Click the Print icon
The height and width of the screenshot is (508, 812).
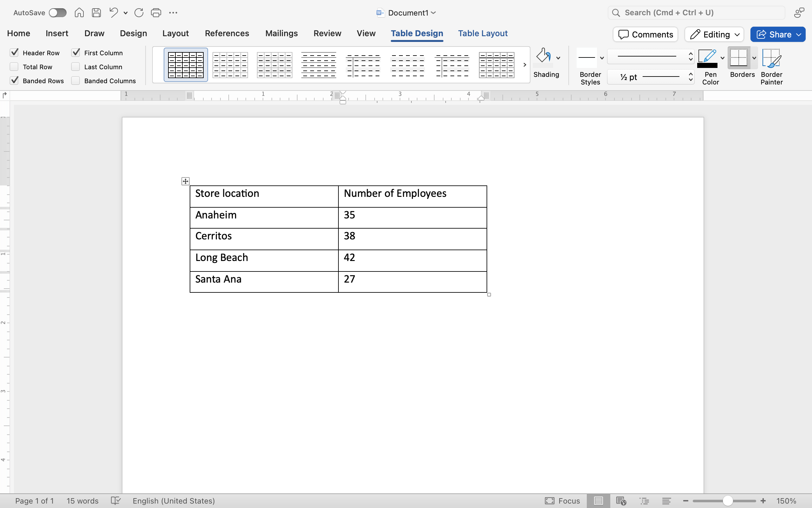point(156,13)
